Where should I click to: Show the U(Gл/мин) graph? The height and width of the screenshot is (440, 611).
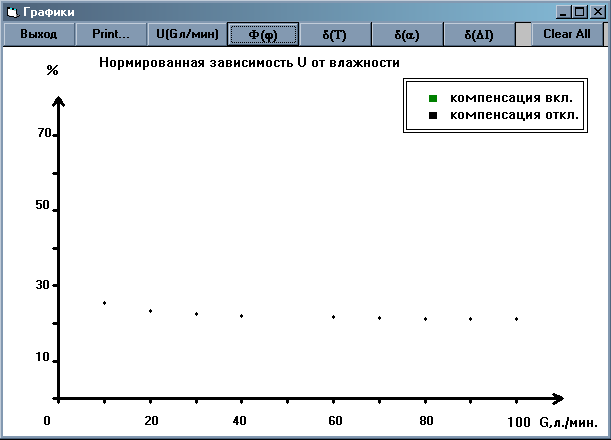(187, 34)
